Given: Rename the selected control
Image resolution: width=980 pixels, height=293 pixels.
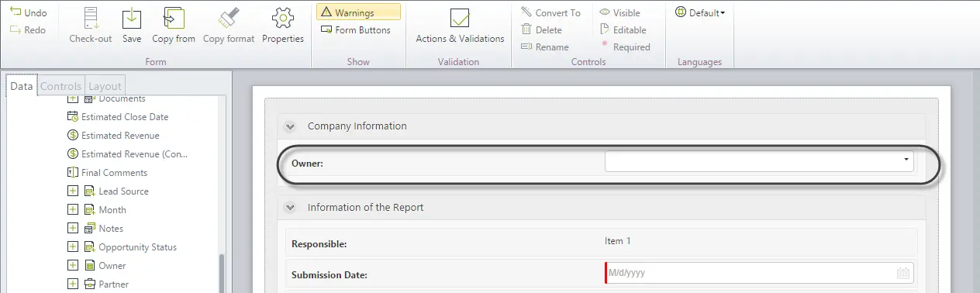Looking at the screenshot, I should coord(545,47).
